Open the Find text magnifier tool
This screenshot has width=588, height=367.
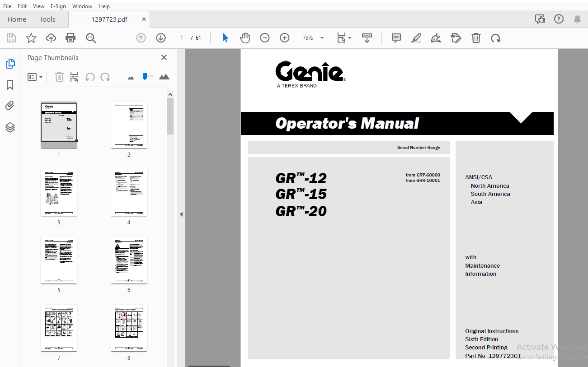click(x=91, y=38)
